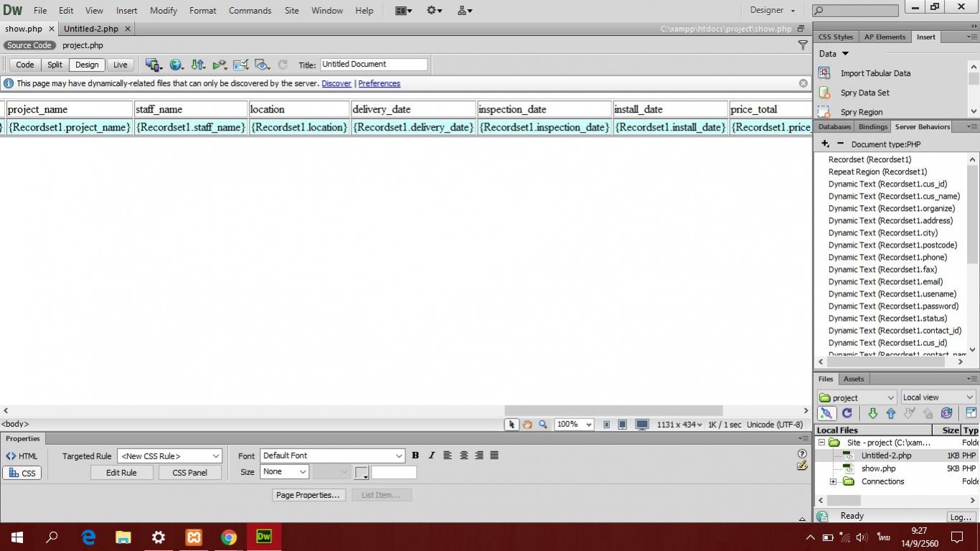Toggle CSS properties mode
This screenshot has width=980, height=551.
click(x=22, y=473)
